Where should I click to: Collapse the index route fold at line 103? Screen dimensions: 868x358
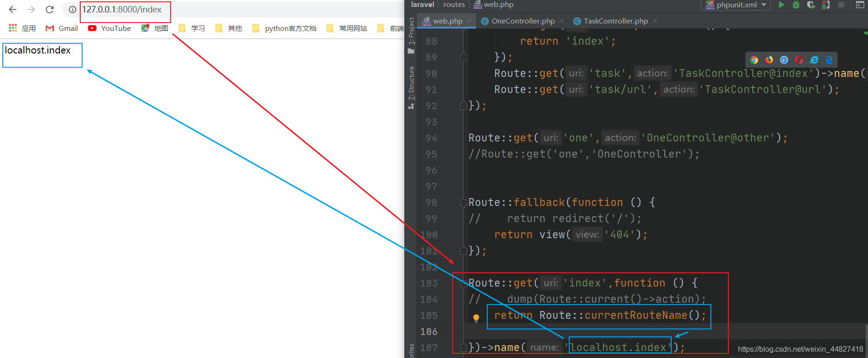[464, 284]
